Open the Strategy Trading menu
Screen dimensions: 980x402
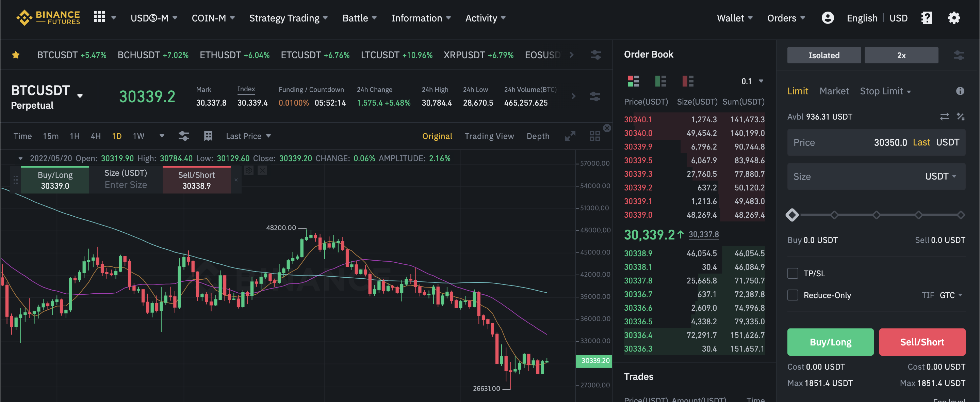[288, 18]
